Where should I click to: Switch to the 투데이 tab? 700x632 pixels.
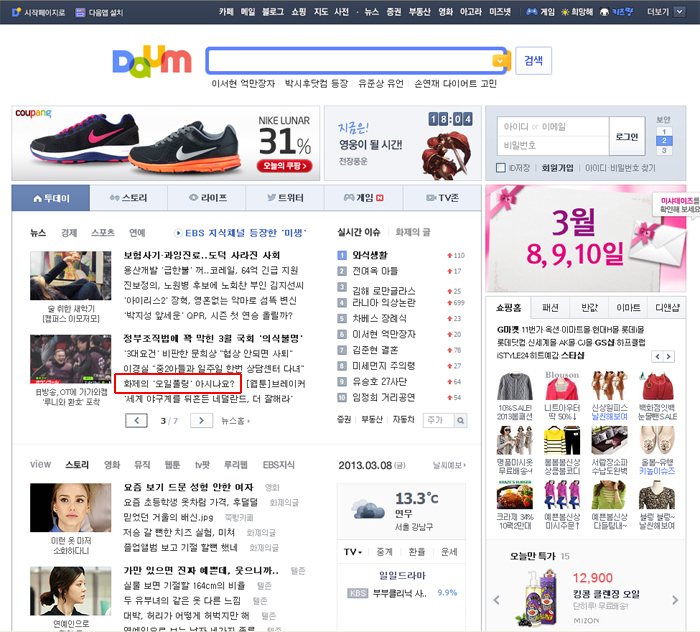[x=51, y=198]
